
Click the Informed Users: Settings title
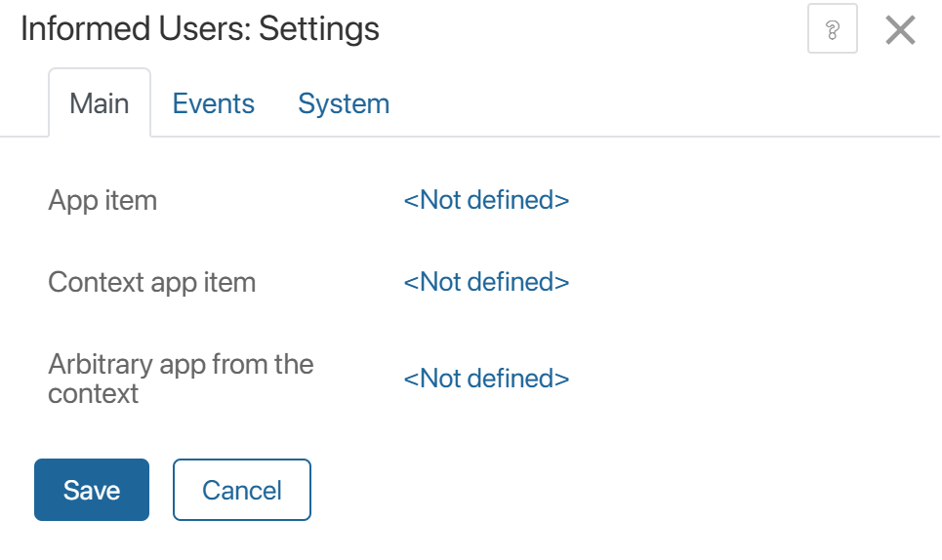(x=200, y=28)
